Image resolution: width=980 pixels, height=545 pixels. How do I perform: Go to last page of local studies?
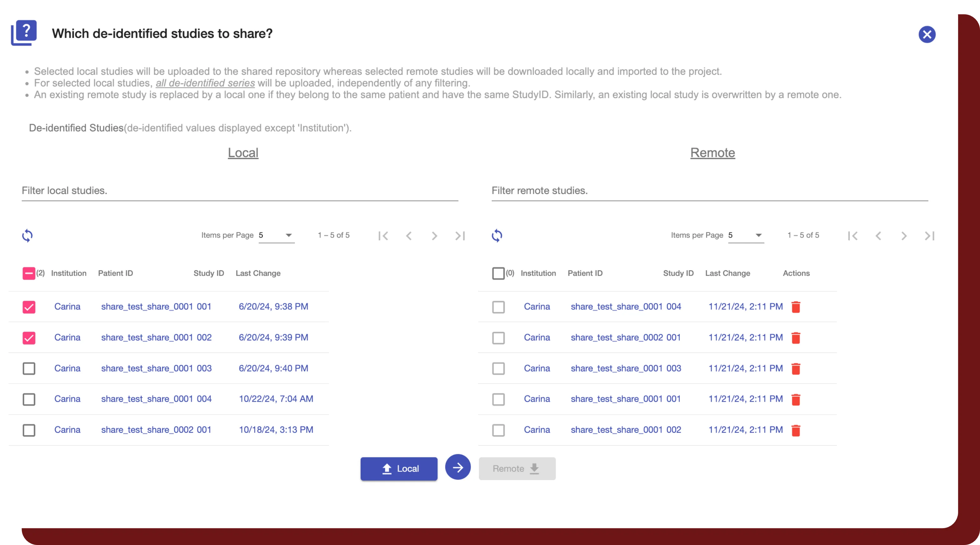point(460,236)
